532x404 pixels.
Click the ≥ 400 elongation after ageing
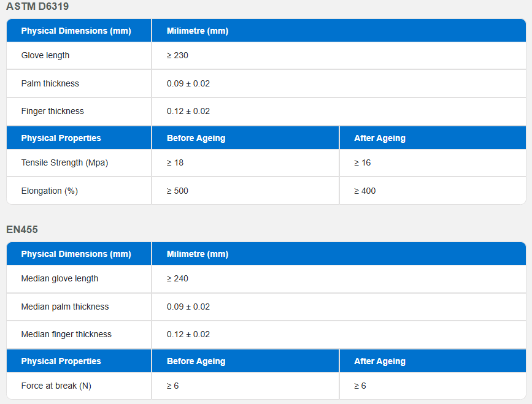click(x=364, y=191)
